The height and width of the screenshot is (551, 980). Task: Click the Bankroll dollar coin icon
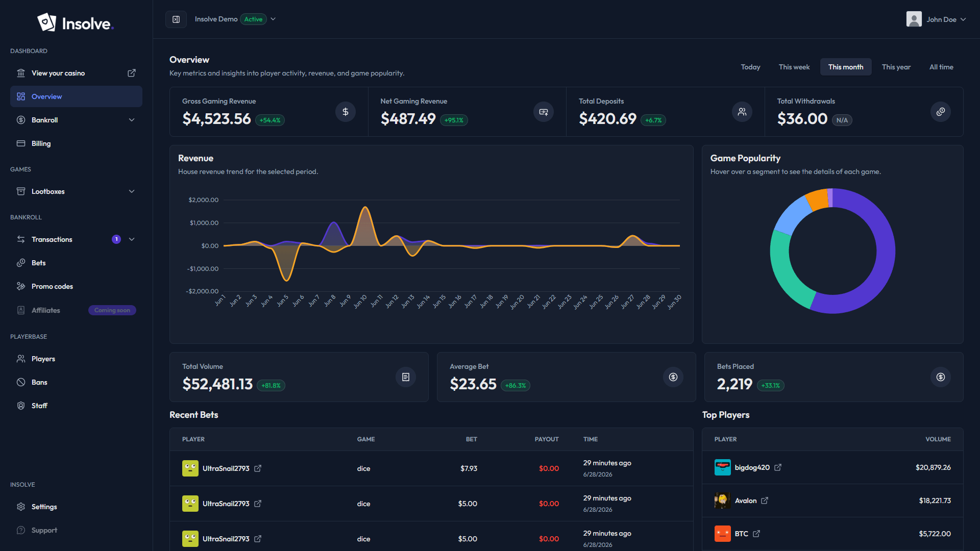[21, 120]
